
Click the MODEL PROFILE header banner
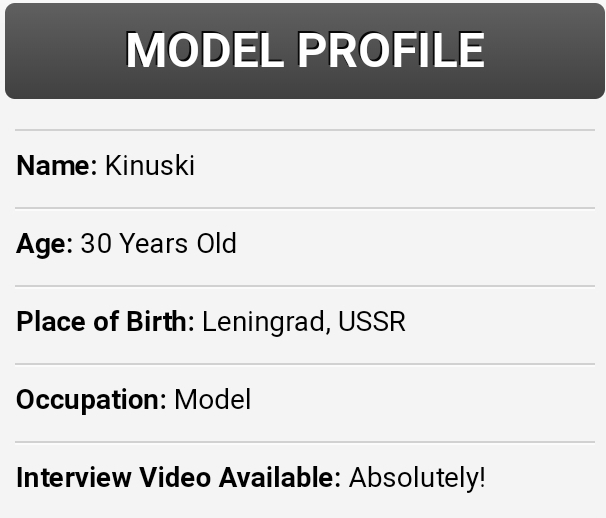click(x=305, y=51)
